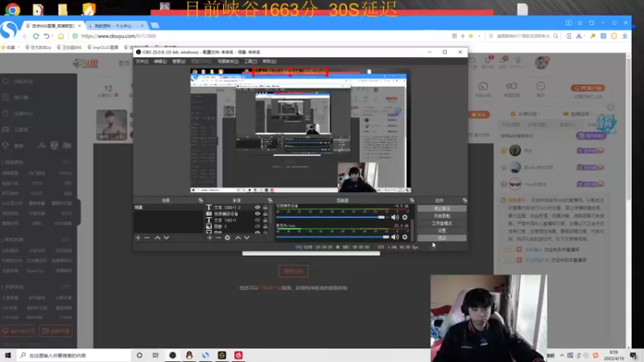Image resolution: width=644 pixels, height=362 pixels.
Task: Enable 工作室模式 studio mode
Action: click(442, 224)
